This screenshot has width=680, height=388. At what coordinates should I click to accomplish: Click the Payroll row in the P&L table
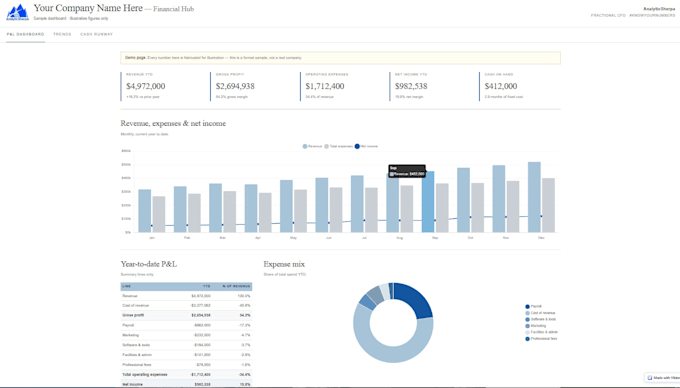tap(186, 325)
